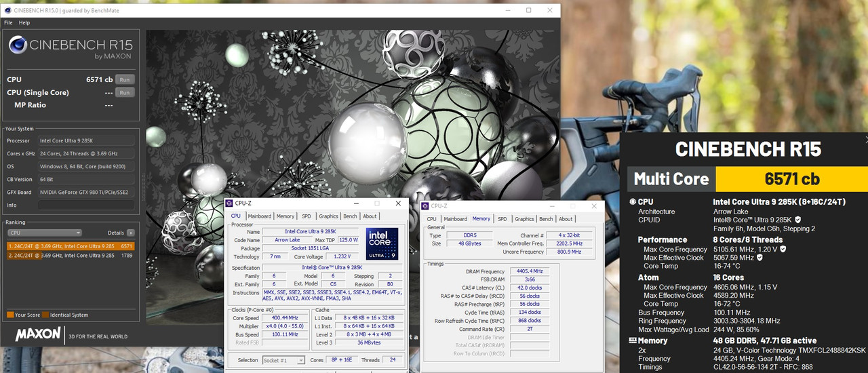This screenshot has height=373, width=868.
Task: Close the CPU-Z Memory window
Action: (593, 206)
